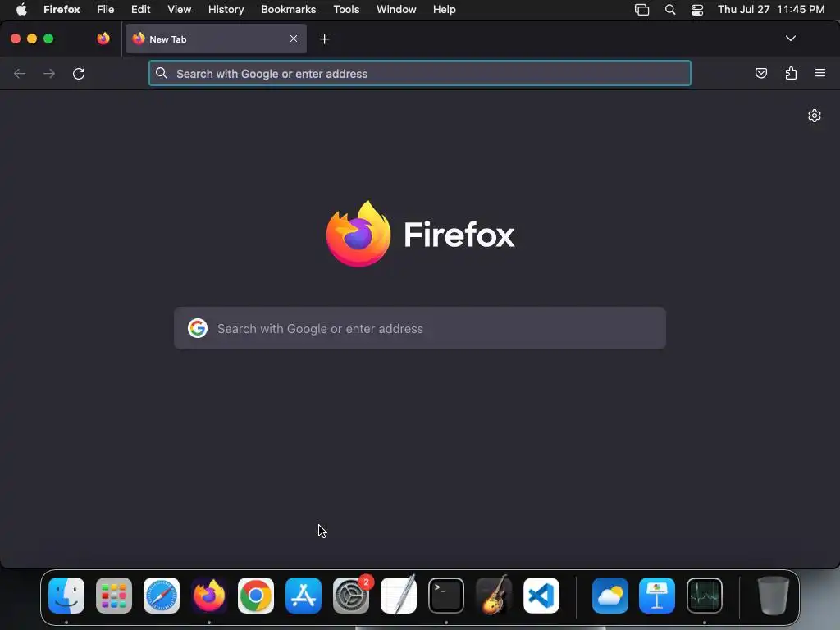Open the View menu
Screen dimensions: 840x630
click(x=179, y=10)
